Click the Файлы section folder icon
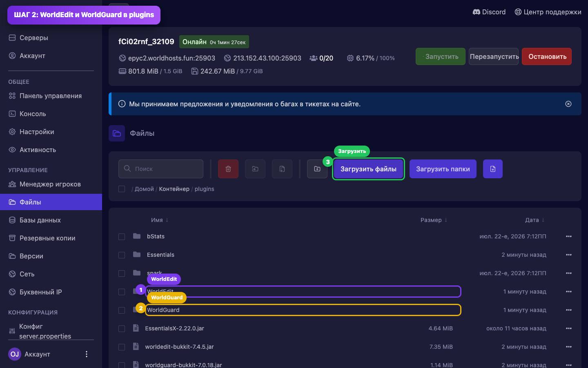Screen dimensions: 588x368 click(117, 133)
